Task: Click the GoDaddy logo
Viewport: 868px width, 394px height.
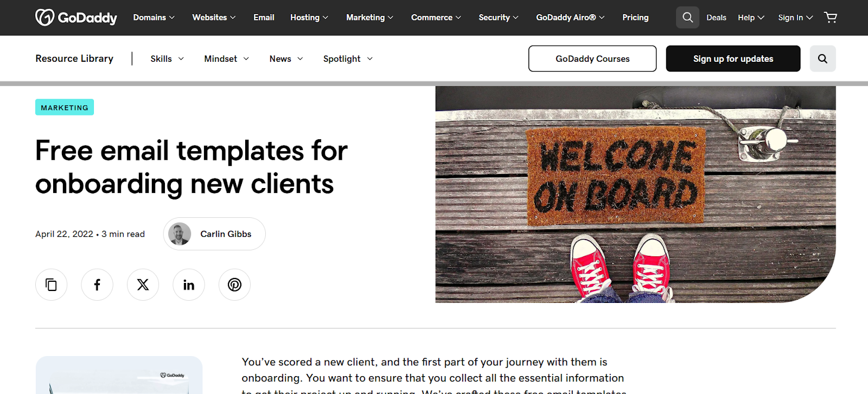Action: click(76, 17)
